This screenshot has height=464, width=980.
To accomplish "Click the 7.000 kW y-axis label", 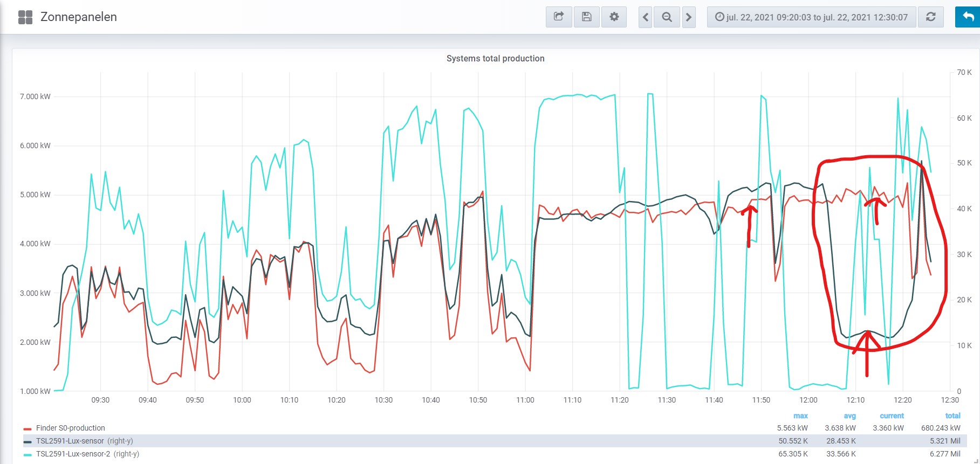I will coord(35,96).
